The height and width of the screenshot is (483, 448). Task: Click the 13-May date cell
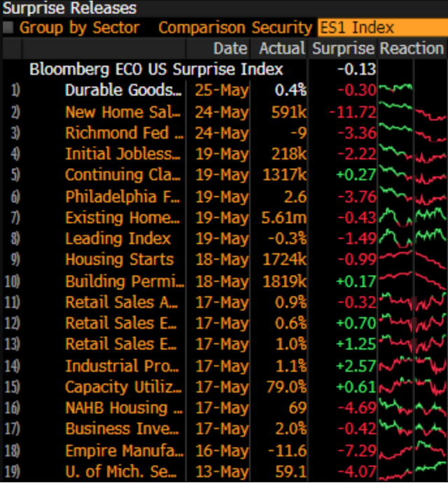click(221, 472)
